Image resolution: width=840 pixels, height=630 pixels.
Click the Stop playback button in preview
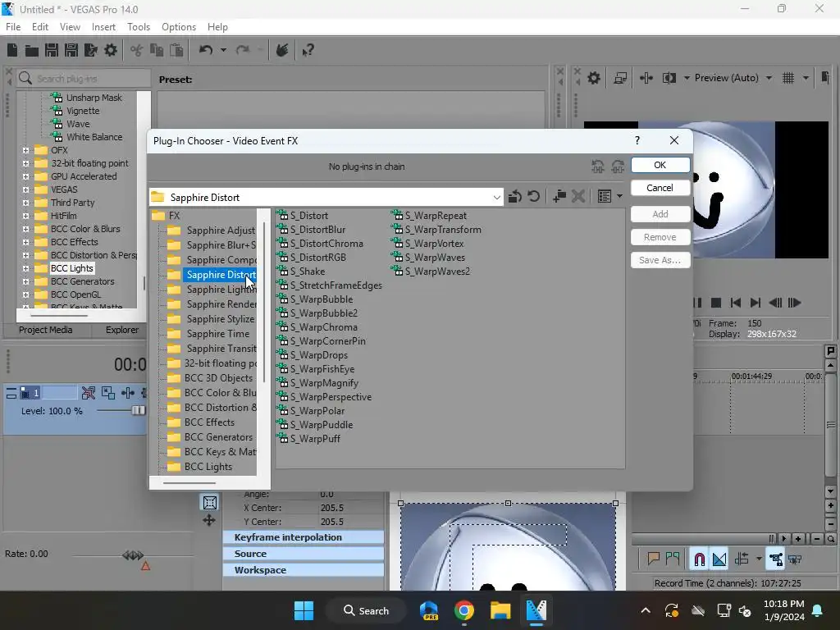[x=715, y=304]
